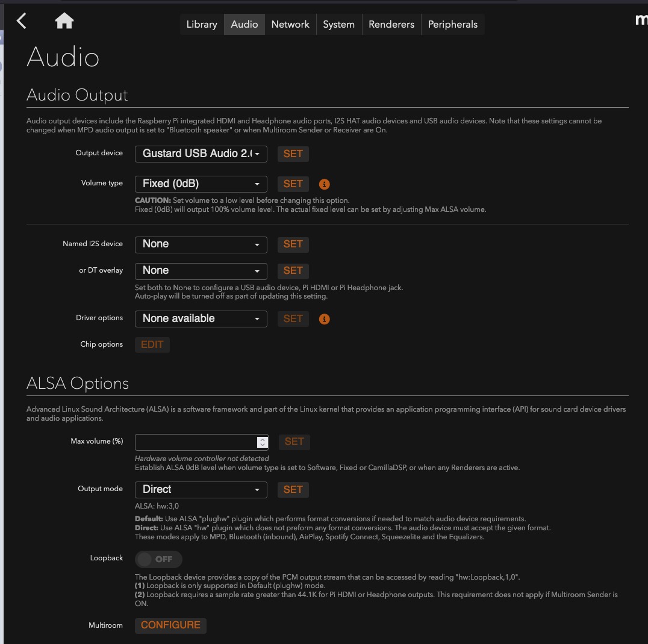Viewport: 648px width, 644px height.
Task: Click info icon beside Volume type
Action: click(x=324, y=184)
